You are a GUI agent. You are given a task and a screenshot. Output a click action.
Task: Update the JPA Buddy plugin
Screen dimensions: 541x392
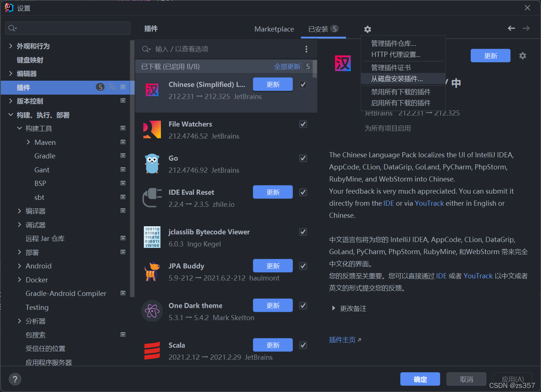[x=273, y=266]
